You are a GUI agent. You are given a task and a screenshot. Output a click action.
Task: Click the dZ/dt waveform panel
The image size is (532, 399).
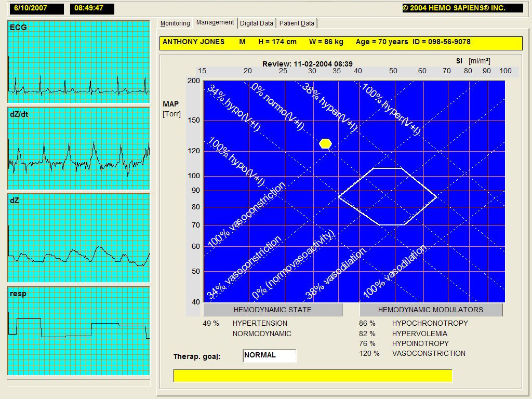pyautogui.click(x=78, y=149)
